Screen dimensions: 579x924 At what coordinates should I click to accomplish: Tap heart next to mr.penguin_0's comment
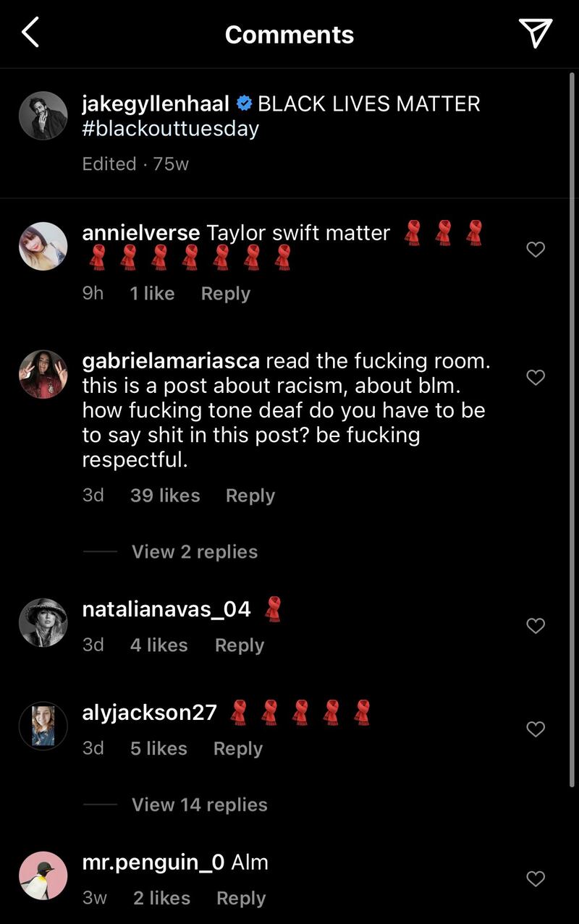(536, 878)
